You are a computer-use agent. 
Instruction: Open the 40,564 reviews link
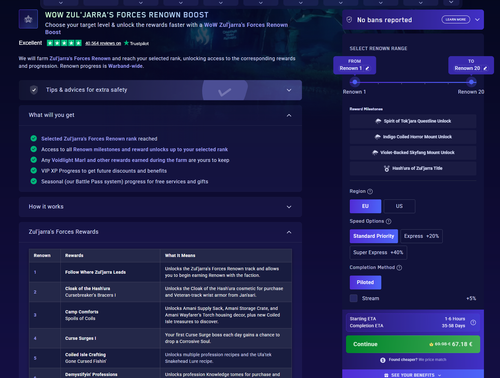pyautogui.click(x=103, y=43)
